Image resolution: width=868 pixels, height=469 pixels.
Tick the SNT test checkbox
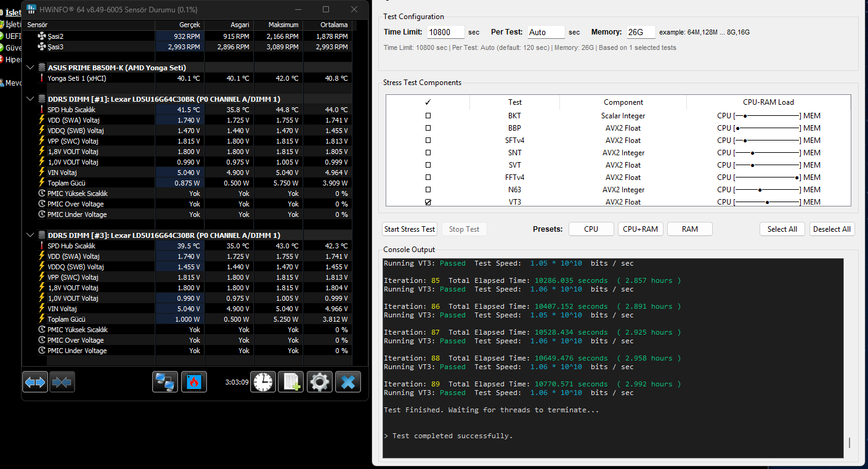tap(428, 153)
